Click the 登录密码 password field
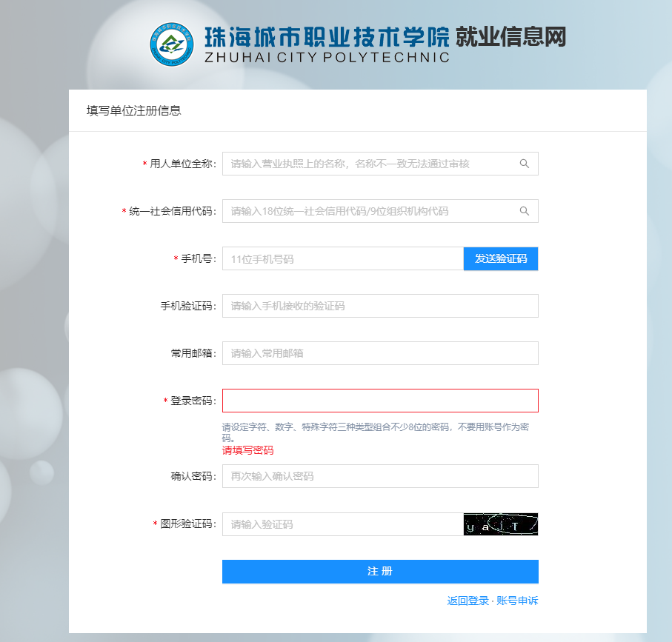 coord(380,401)
